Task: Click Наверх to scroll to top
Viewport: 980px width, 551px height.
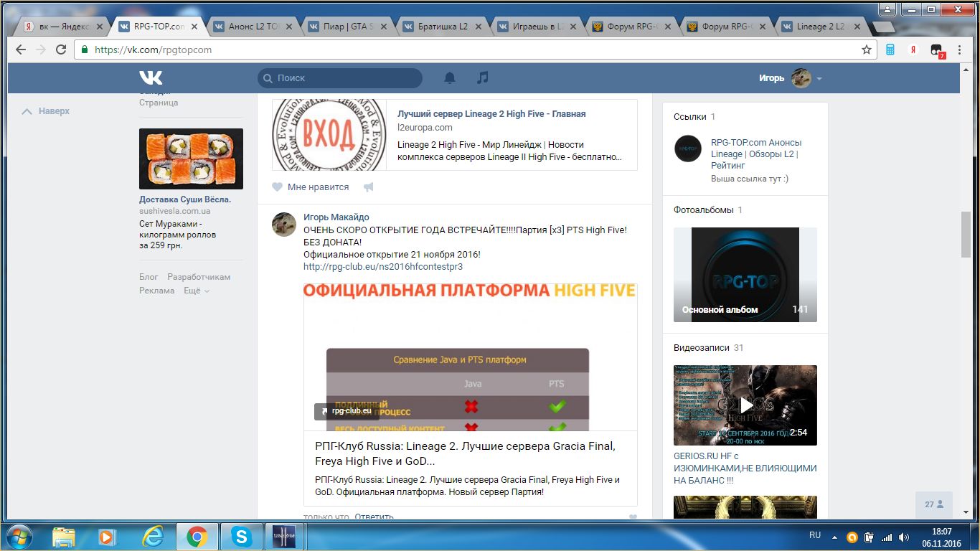Action: tap(47, 111)
